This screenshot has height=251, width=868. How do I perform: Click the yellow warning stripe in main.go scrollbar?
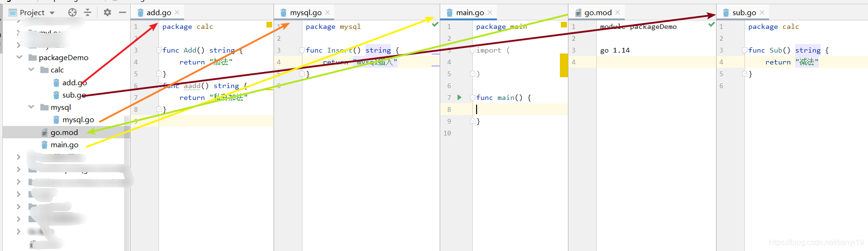pos(564,65)
